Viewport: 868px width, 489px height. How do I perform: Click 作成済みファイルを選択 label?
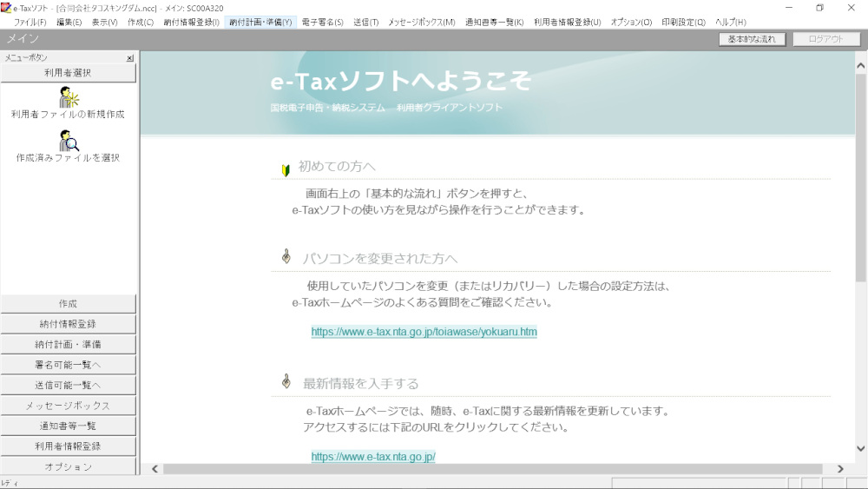(68, 158)
